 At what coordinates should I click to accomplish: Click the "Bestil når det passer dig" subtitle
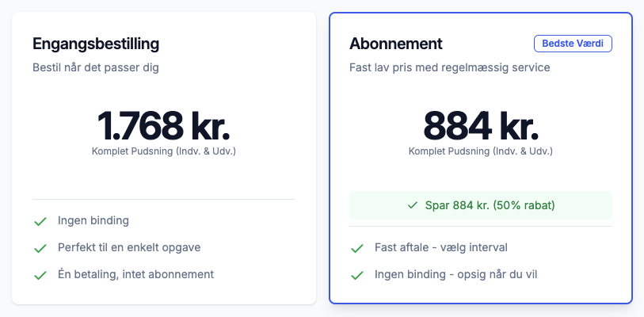[x=96, y=67]
